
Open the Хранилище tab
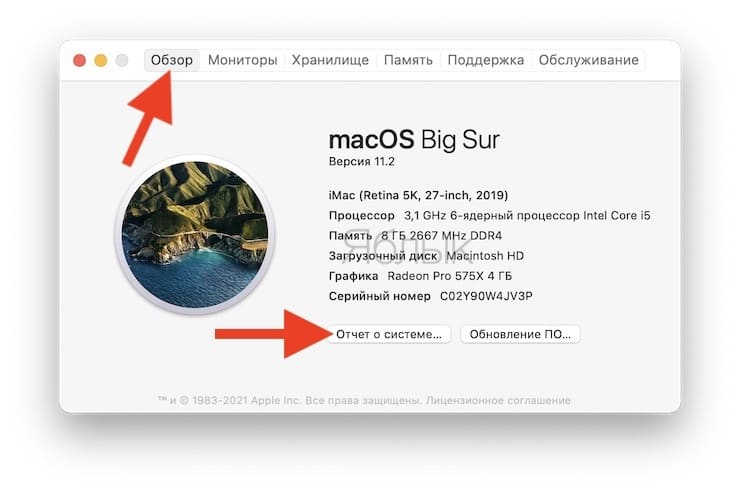tap(330, 60)
